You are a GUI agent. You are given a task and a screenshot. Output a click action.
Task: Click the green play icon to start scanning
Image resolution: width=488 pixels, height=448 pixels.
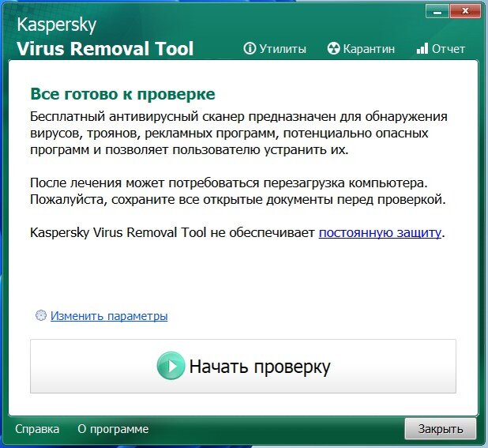coord(171,366)
